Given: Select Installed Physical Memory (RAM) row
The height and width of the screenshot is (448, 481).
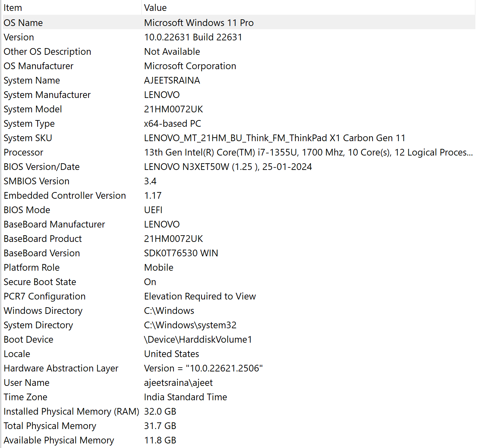Looking at the screenshot, I should [239, 411].
